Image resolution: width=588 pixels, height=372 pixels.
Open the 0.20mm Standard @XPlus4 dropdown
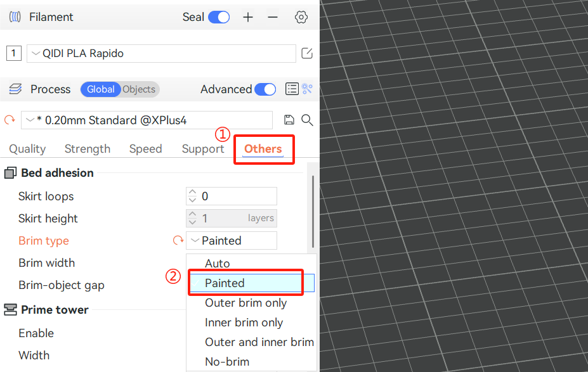click(x=147, y=120)
